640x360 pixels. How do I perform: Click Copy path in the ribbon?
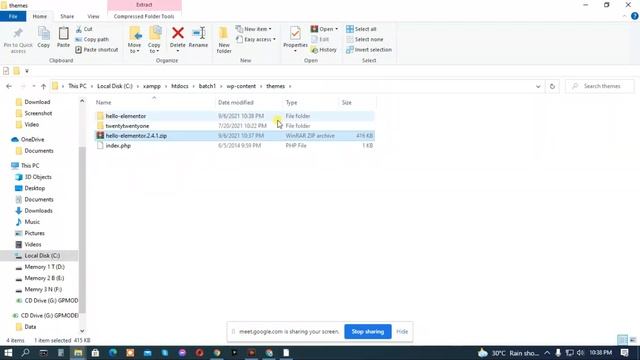point(92,39)
